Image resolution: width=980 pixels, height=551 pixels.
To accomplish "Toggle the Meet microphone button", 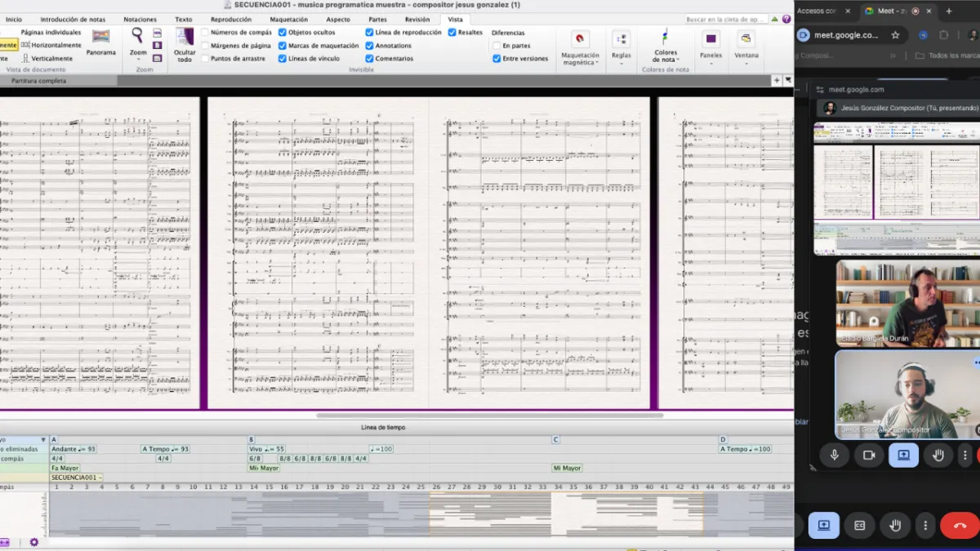I will pyautogui.click(x=835, y=455).
